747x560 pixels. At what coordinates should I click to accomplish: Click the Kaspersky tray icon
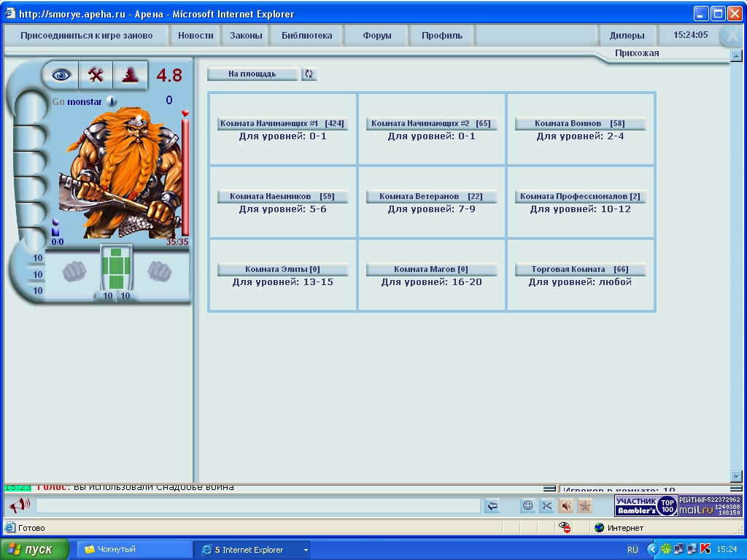(705, 550)
